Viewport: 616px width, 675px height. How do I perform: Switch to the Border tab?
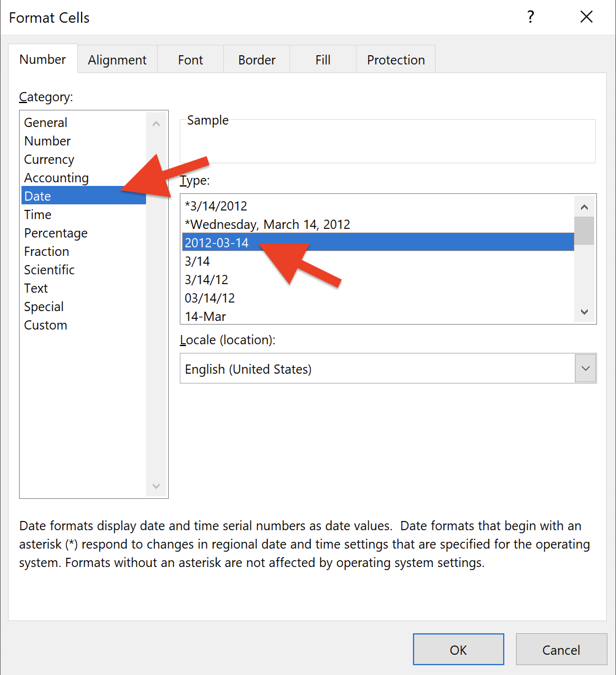[256, 60]
